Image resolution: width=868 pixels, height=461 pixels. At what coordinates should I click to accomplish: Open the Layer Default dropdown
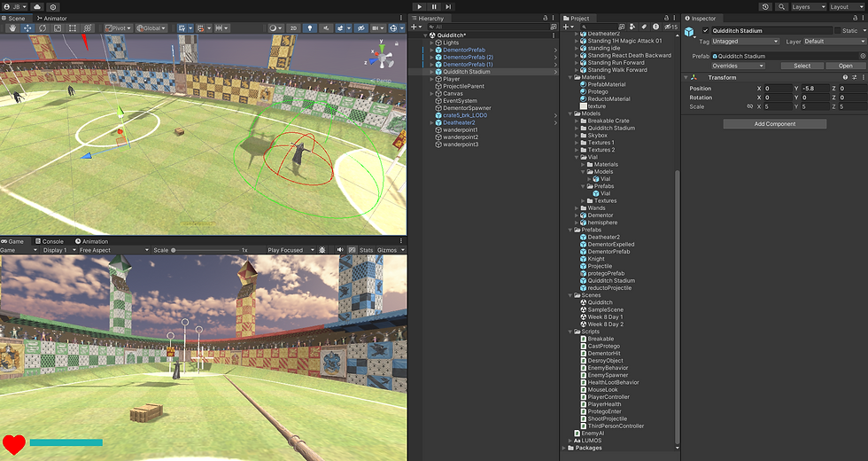(x=834, y=42)
